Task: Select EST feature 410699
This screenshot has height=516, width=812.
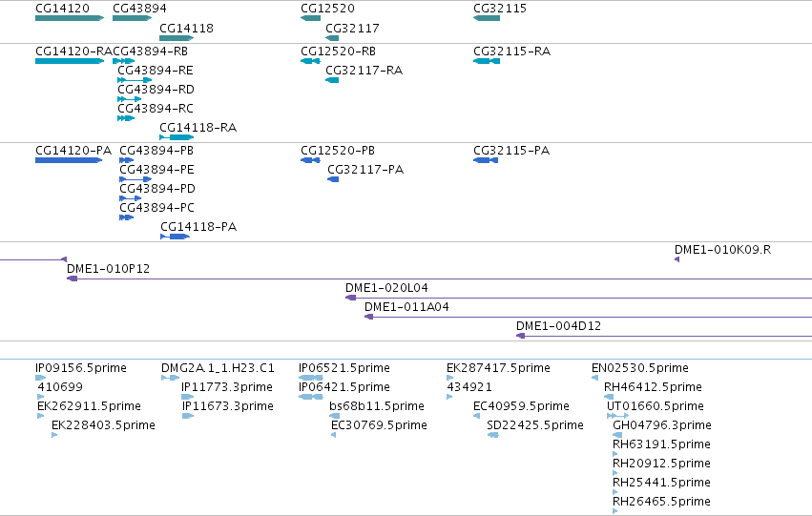Action: point(40,397)
